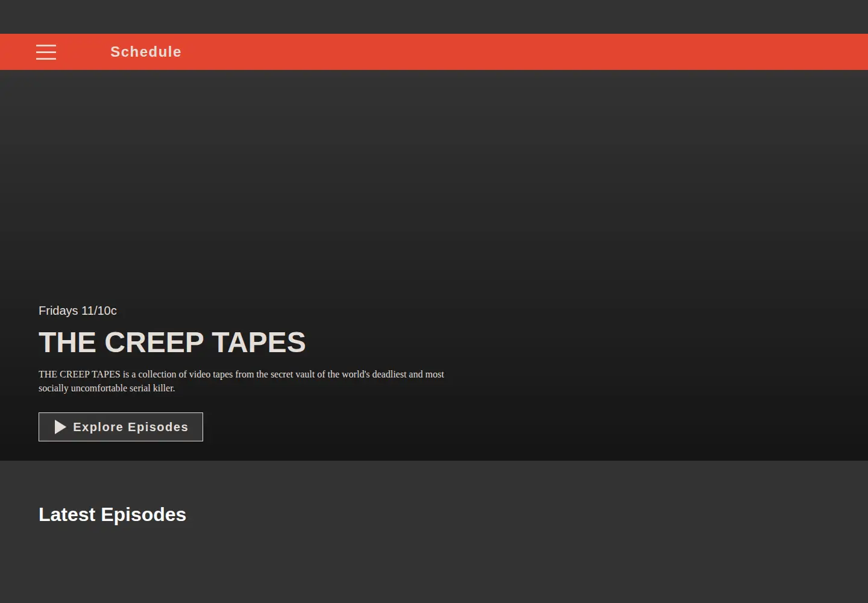Image resolution: width=868 pixels, height=603 pixels.
Task: Click the show description starting THE CREEP TAPES is
Action: pos(241,381)
